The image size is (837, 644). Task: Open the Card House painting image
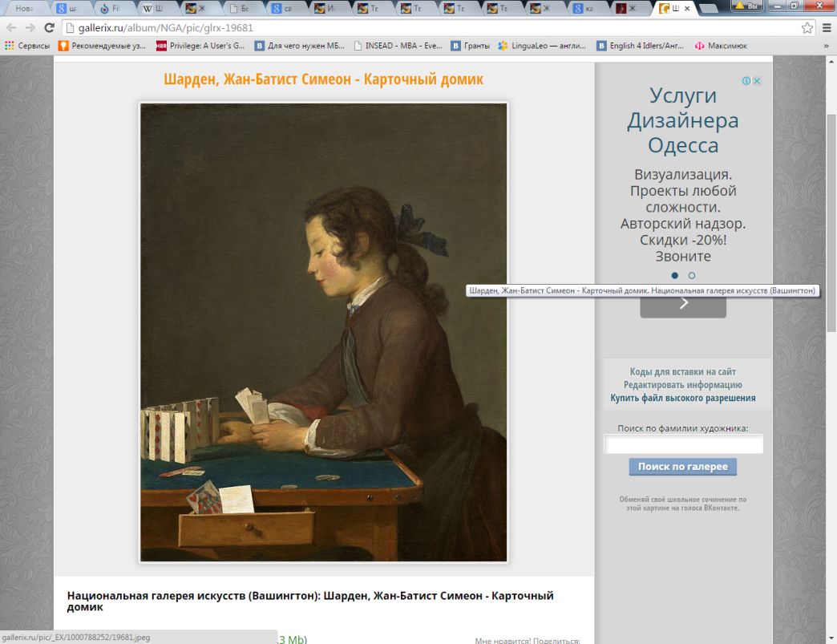click(x=323, y=332)
